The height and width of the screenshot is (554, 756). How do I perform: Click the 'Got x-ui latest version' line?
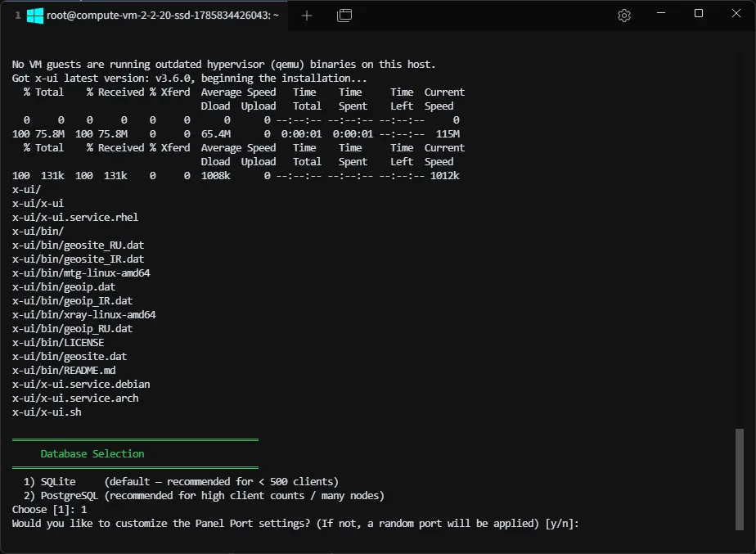[x=190, y=79]
